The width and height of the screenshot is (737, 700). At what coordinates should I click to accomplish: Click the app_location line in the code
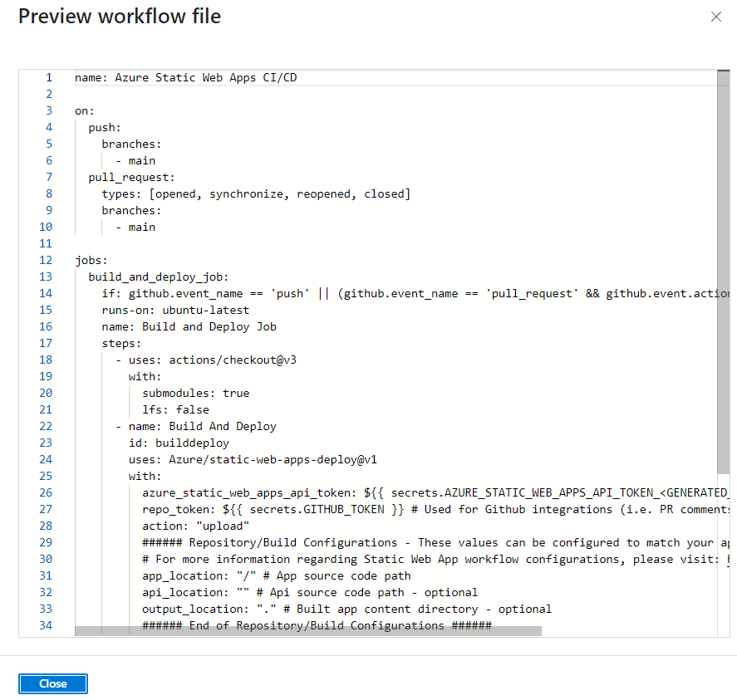(276, 575)
